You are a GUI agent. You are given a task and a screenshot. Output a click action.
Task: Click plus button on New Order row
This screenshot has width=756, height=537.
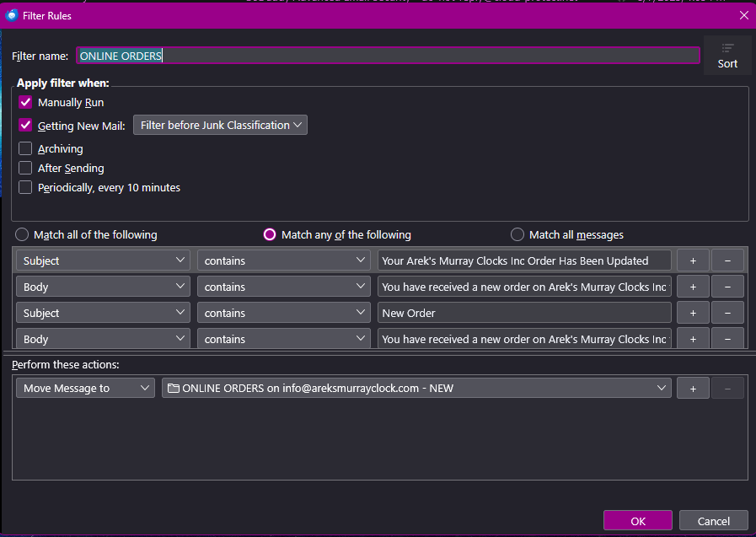693,313
